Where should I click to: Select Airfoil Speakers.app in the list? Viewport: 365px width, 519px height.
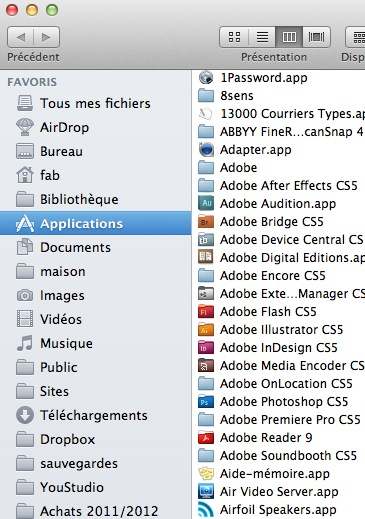coord(267,510)
